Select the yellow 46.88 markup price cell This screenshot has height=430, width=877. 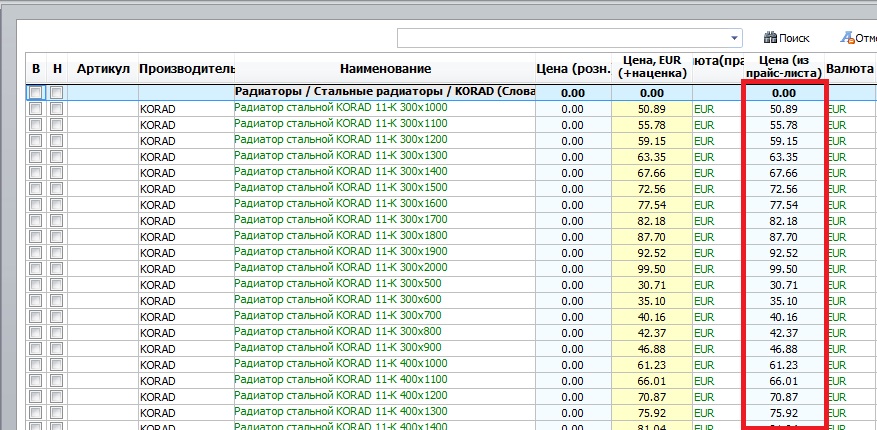652,349
